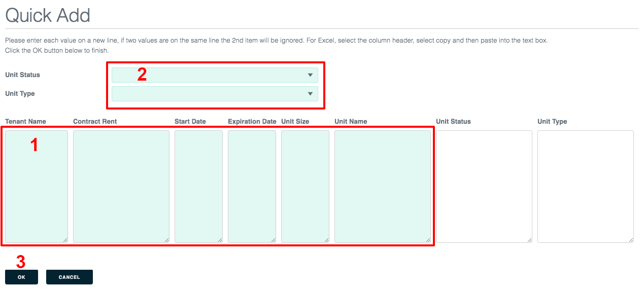This screenshot has height=289, width=644.
Task: Confirm with the OK button
Action: pyautogui.click(x=21, y=277)
